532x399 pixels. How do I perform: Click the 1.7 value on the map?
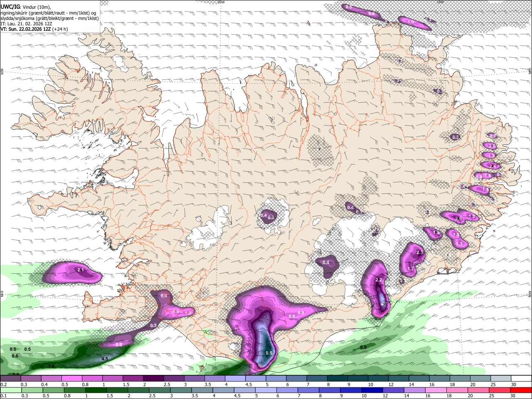click(x=411, y=268)
